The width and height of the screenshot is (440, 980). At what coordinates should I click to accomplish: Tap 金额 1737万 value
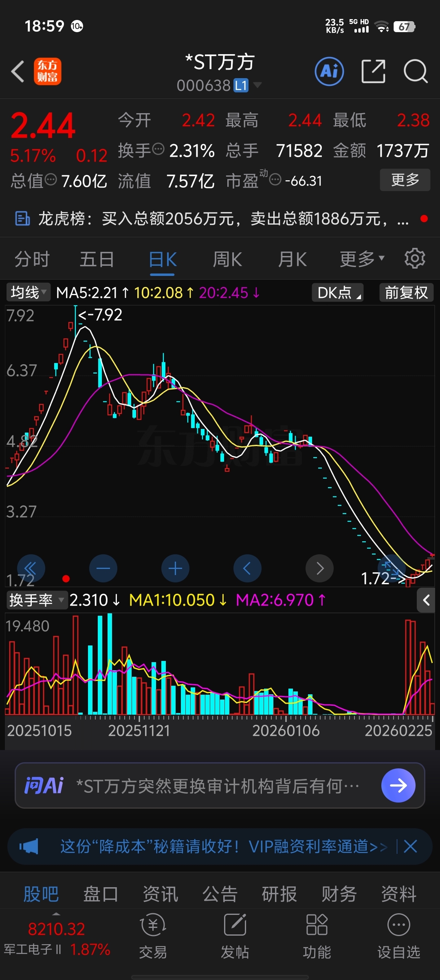[x=403, y=151]
